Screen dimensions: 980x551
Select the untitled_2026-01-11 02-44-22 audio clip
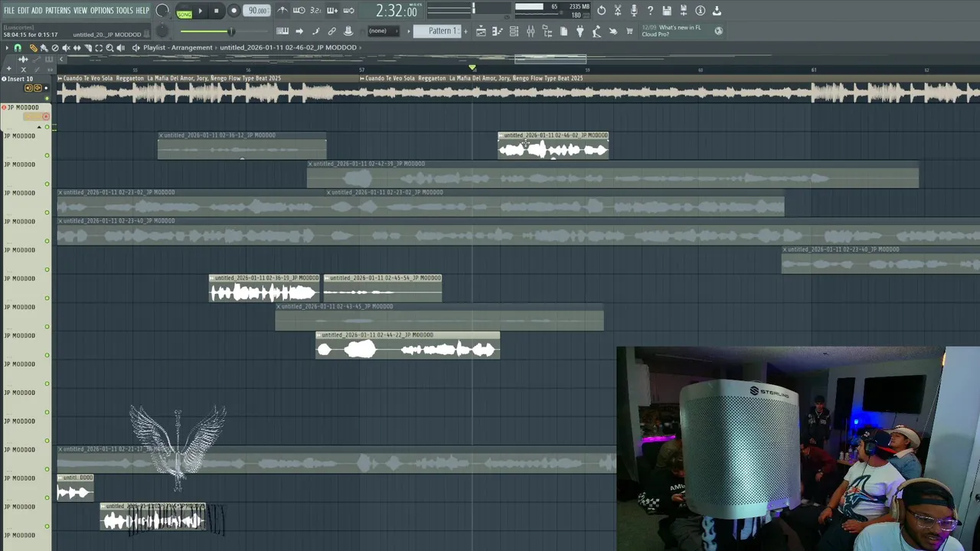tap(408, 345)
